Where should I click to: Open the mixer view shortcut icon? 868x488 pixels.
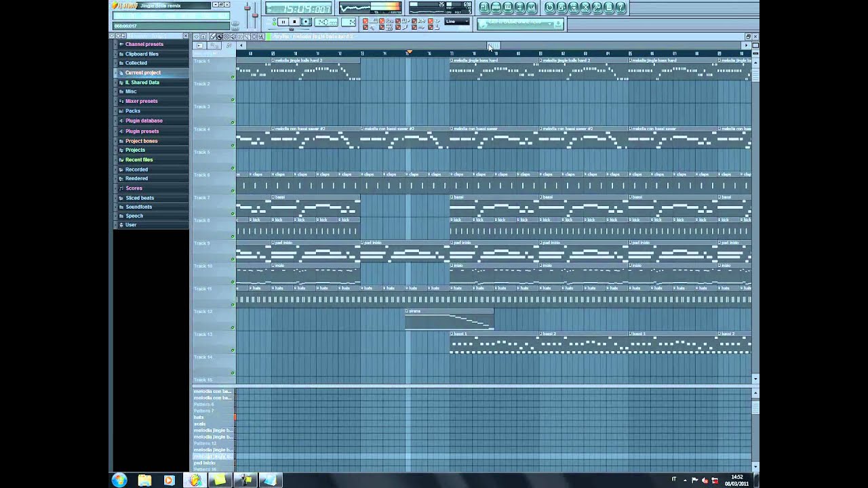point(532,7)
